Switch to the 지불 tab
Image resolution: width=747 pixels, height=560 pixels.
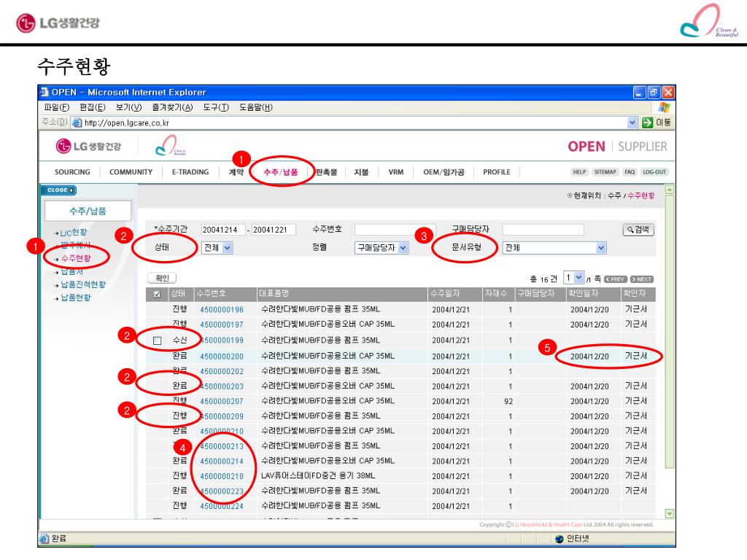pyautogui.click(x=361, y=172)
